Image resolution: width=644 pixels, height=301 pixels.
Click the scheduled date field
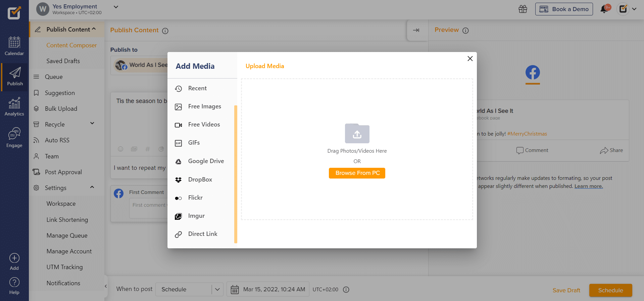point(268,289)
